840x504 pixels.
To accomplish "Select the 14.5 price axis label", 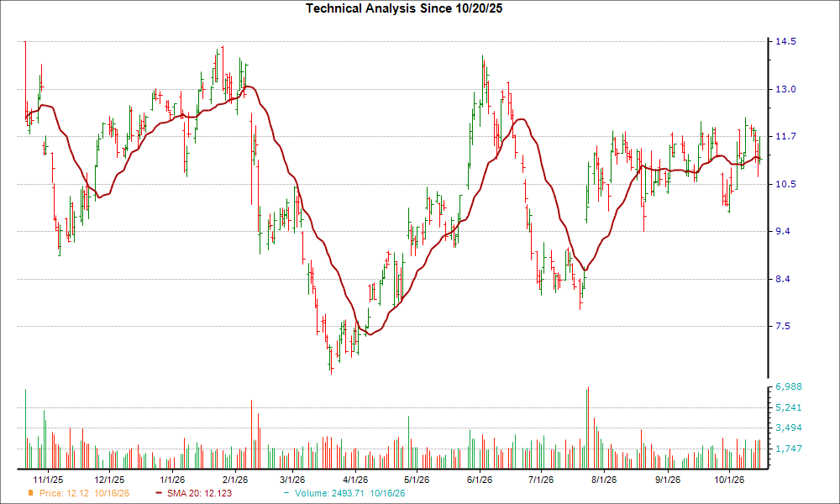I will click(785, 41).
